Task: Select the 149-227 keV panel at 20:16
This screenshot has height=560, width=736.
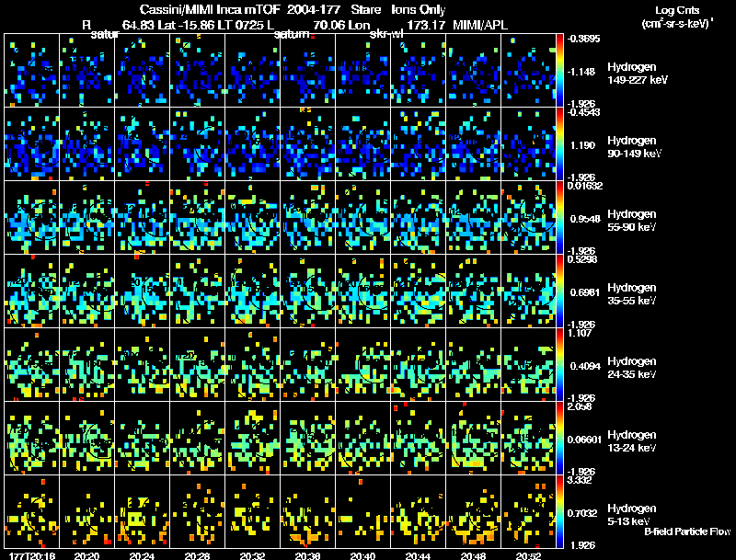Action: (x=32, y=71)
